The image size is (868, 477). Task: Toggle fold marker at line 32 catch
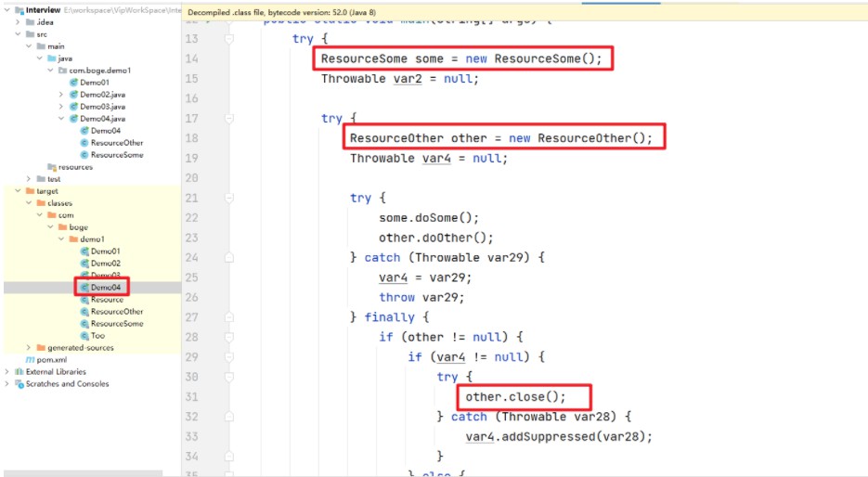[x=228, y=417]
